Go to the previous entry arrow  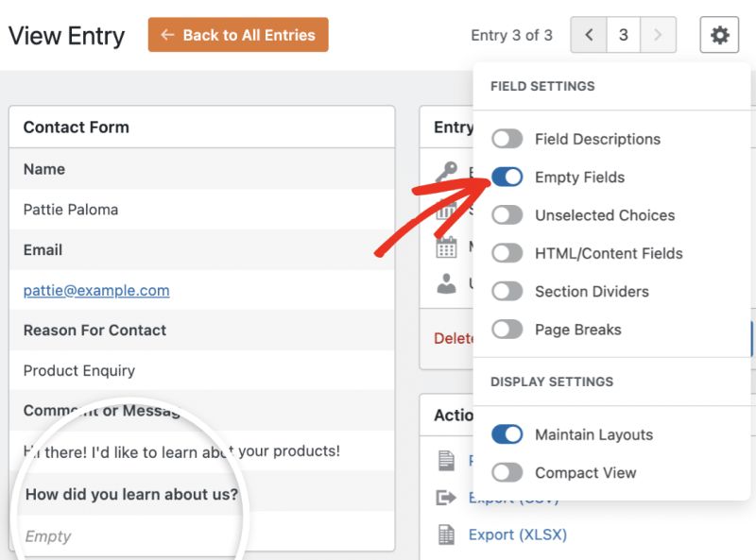pyautogui.click(x=589, y=35)
